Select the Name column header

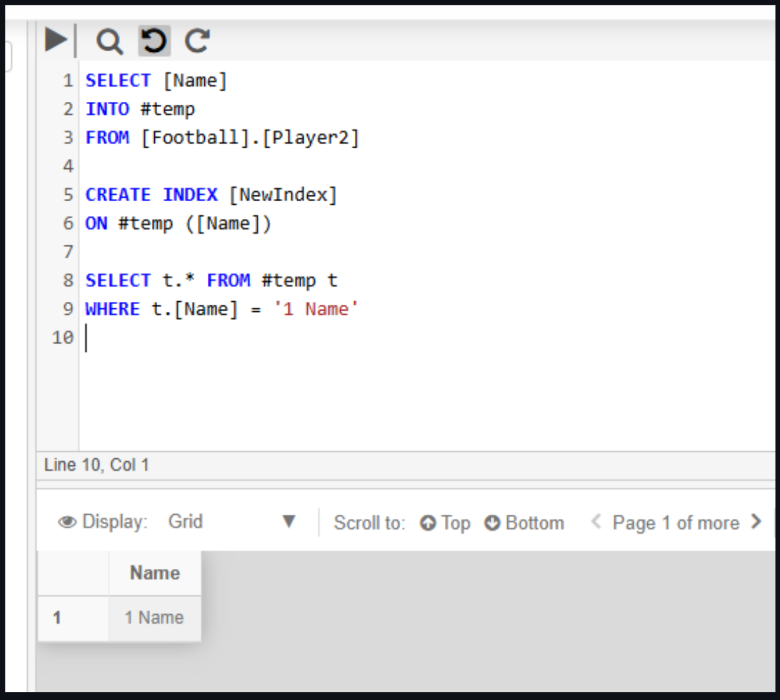(x=155, y=573)
